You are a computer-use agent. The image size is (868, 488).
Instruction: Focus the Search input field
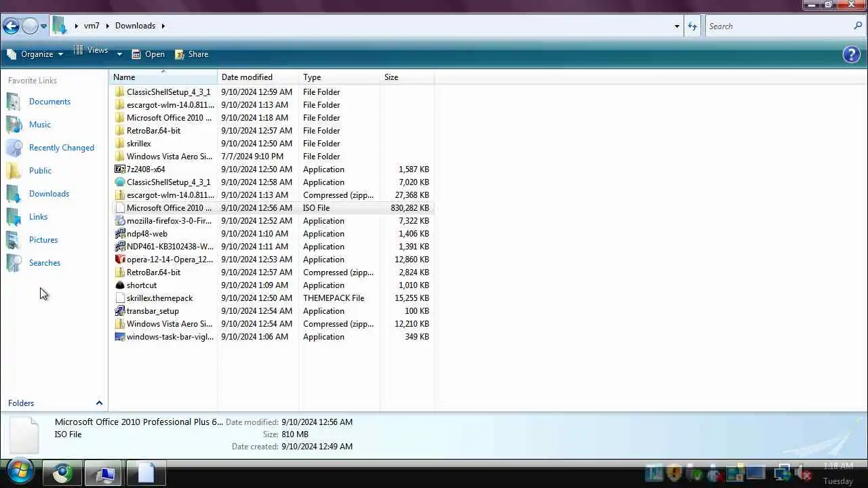coord(778,26)
